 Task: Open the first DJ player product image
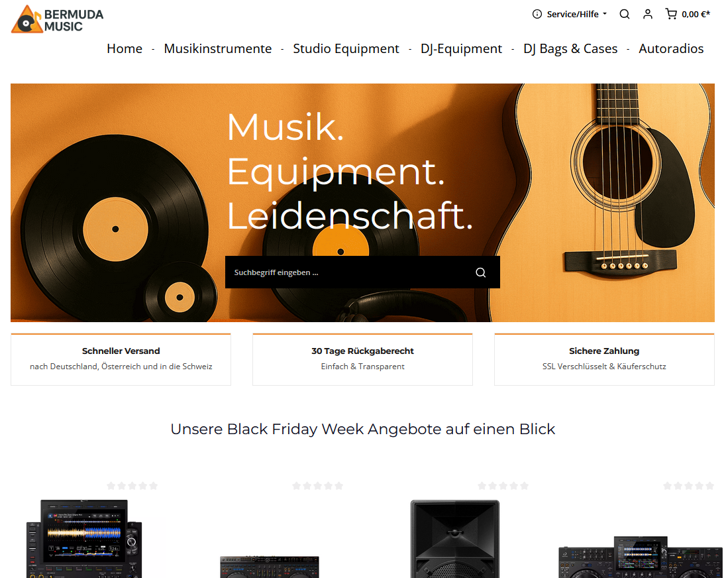(84, 538)
